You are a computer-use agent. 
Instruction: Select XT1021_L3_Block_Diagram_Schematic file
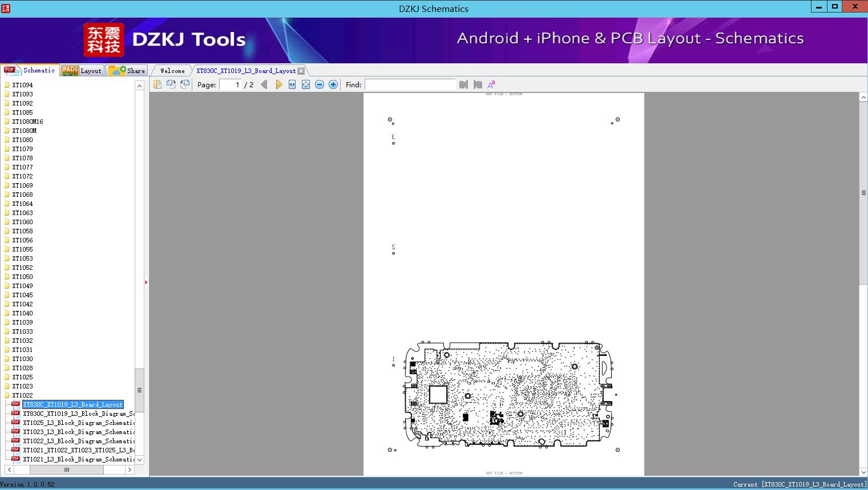(79, 459)
